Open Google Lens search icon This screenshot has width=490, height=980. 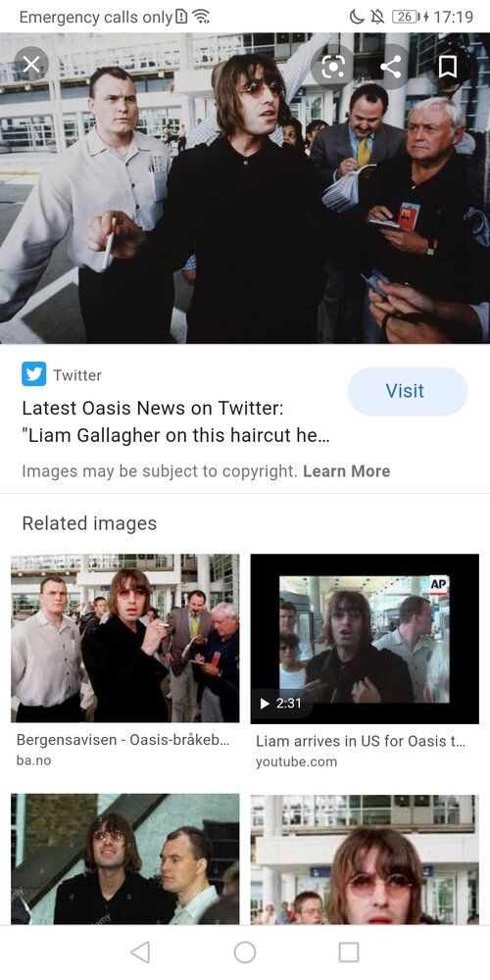pos(332,67)
